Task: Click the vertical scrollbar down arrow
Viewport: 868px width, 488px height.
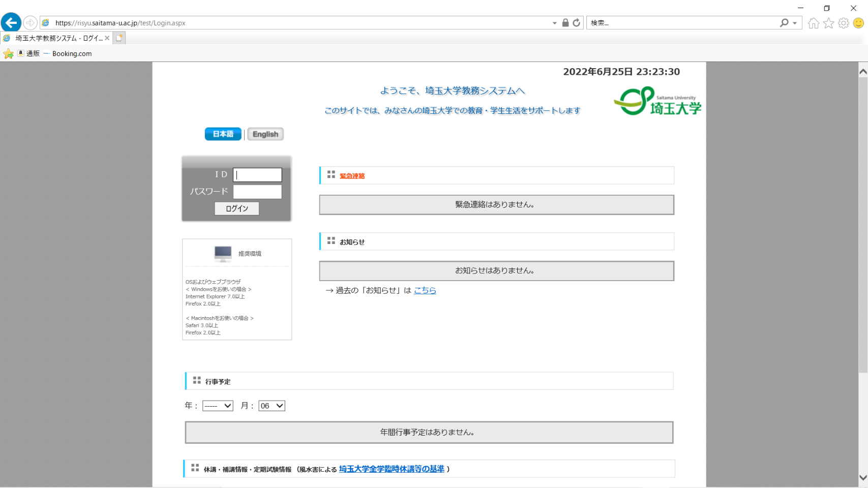Action: (x=863, y=477)
